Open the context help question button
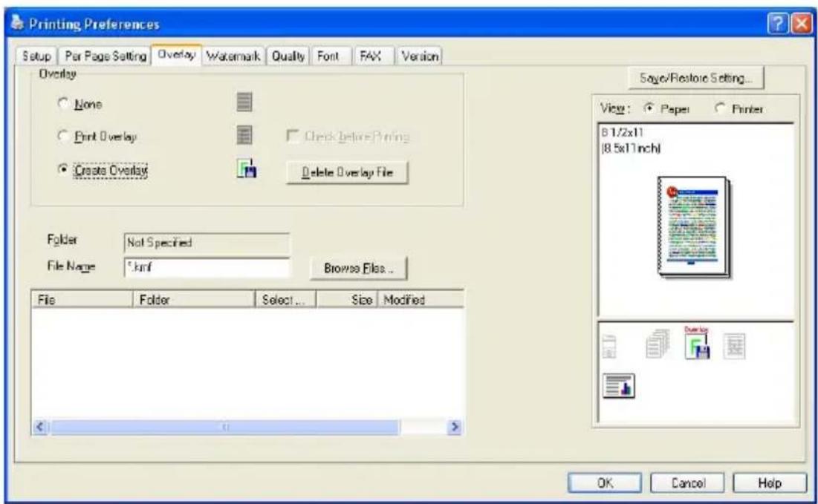Viewport: 818px width, 504px height. (x=777, y=24)
